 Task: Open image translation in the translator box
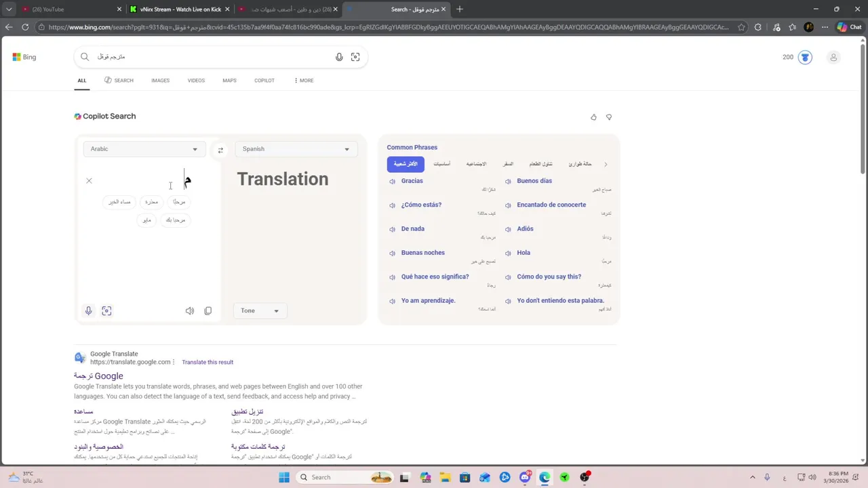pyautogui.click(x=106, y=310)
